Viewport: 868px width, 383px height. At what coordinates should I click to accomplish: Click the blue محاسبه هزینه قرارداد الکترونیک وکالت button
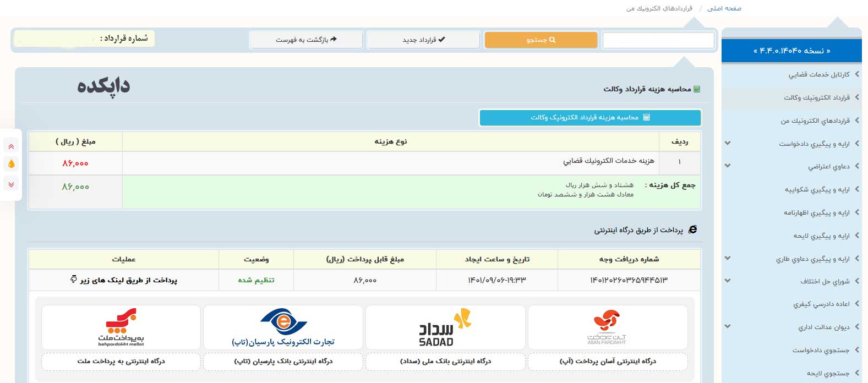click(x=590, y=117)
